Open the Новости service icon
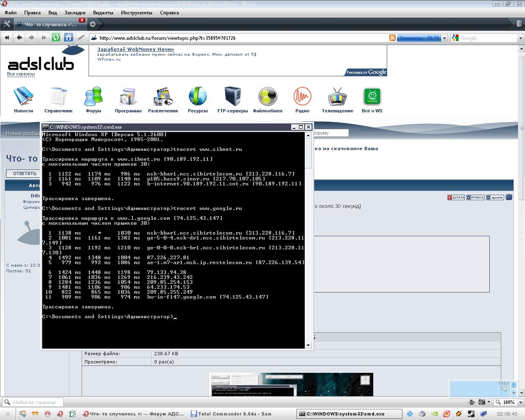The image size is (525, 420). pos(23,97)
